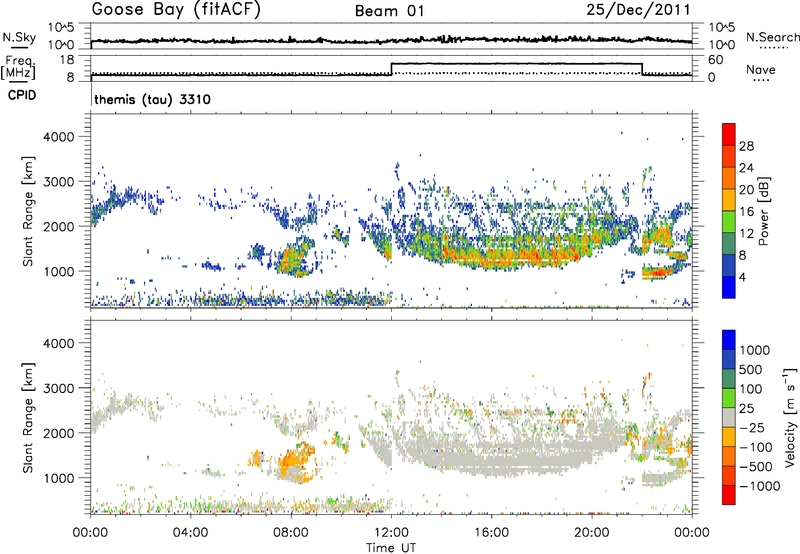Click the red bottom of velocity color bar
The height and width of the screenshot is (554, 800).
pyautogui.click(x=729, y=495)
